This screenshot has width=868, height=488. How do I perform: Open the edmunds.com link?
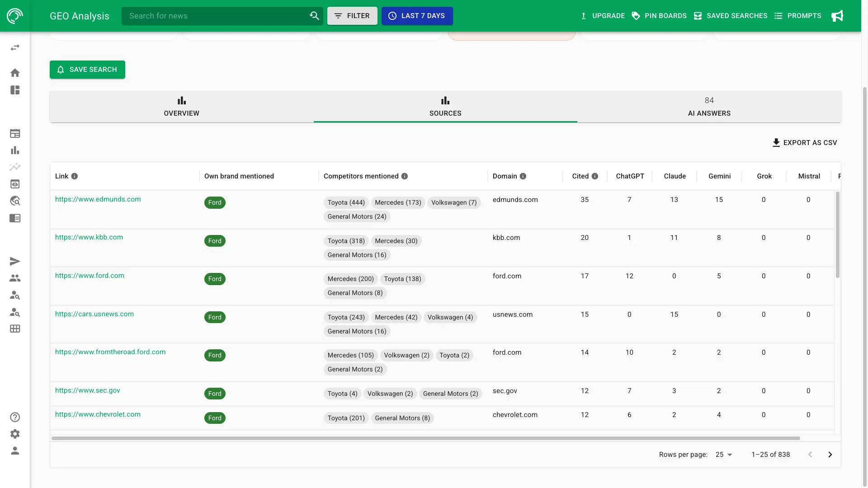click(98, 199)
